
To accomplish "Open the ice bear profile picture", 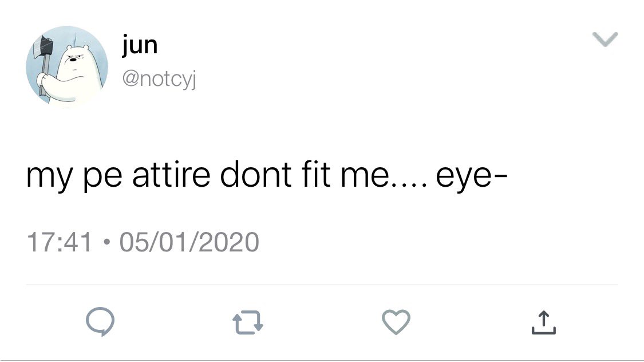I will point(67,66).
